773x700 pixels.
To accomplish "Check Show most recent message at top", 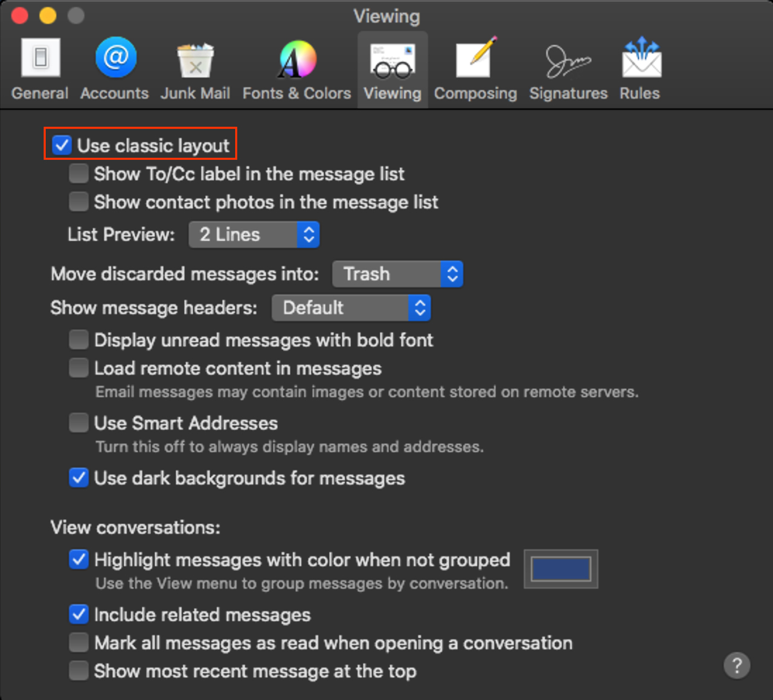I will click(x=79, y=670).
